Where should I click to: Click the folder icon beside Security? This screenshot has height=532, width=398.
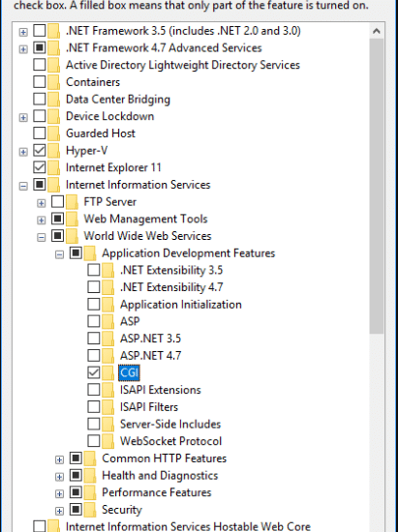(x=90, y=509)
